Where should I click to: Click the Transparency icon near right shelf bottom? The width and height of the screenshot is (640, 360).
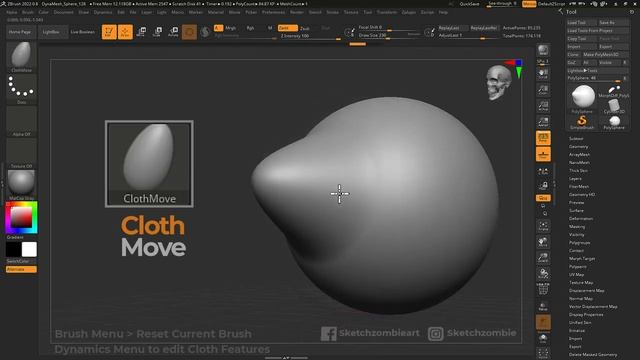[x=543, y=306]
